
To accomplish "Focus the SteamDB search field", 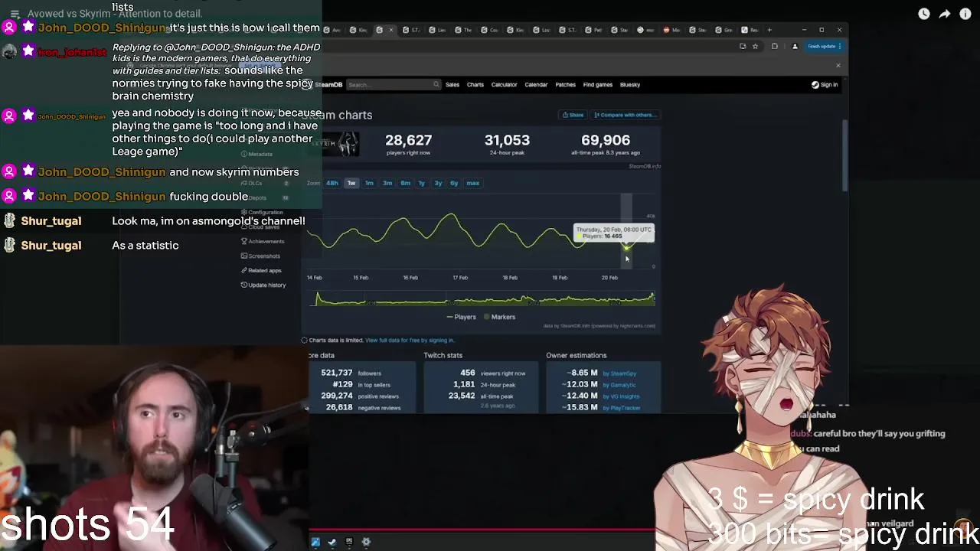I will 392,84.
